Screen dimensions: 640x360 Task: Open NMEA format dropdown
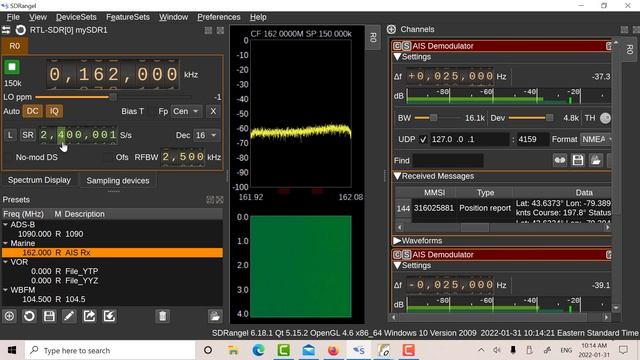pos(597,139)
